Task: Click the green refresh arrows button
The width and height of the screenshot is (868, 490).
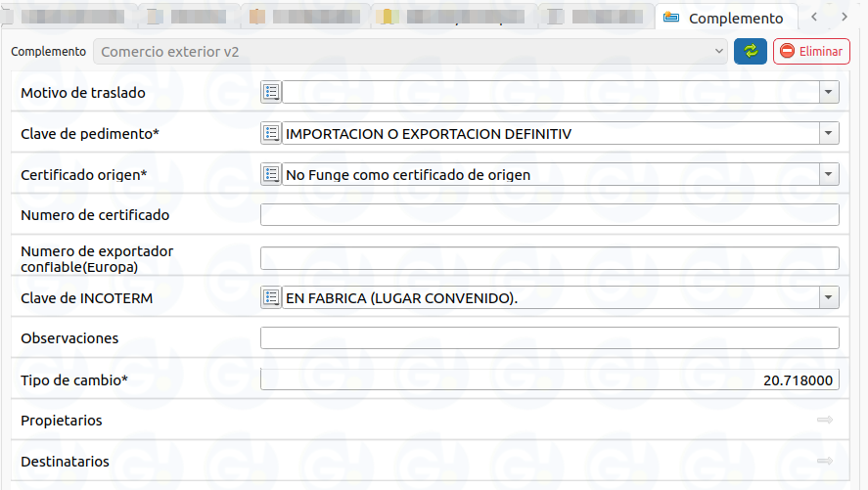Action: 751,52
